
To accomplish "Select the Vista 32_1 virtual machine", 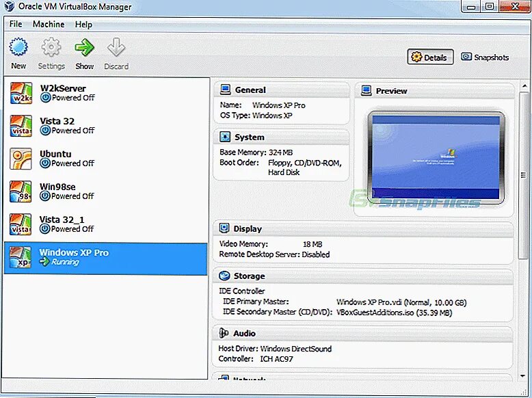I will click(x=107, y=224).
